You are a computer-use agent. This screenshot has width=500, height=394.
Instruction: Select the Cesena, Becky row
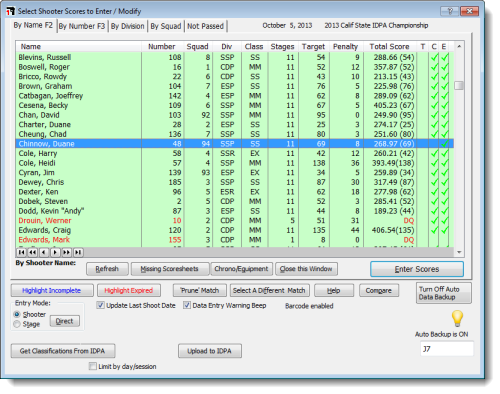235,105
